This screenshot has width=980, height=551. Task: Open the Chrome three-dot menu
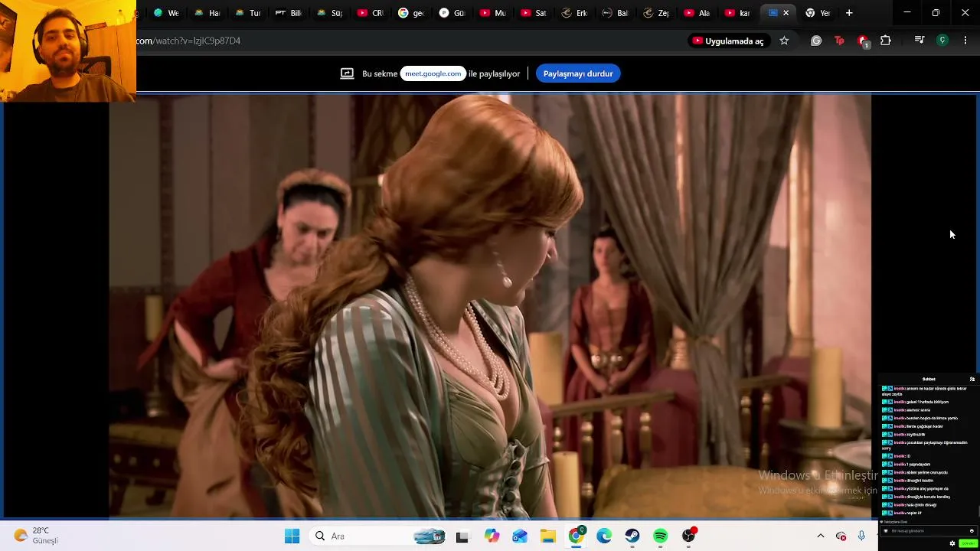965,41
